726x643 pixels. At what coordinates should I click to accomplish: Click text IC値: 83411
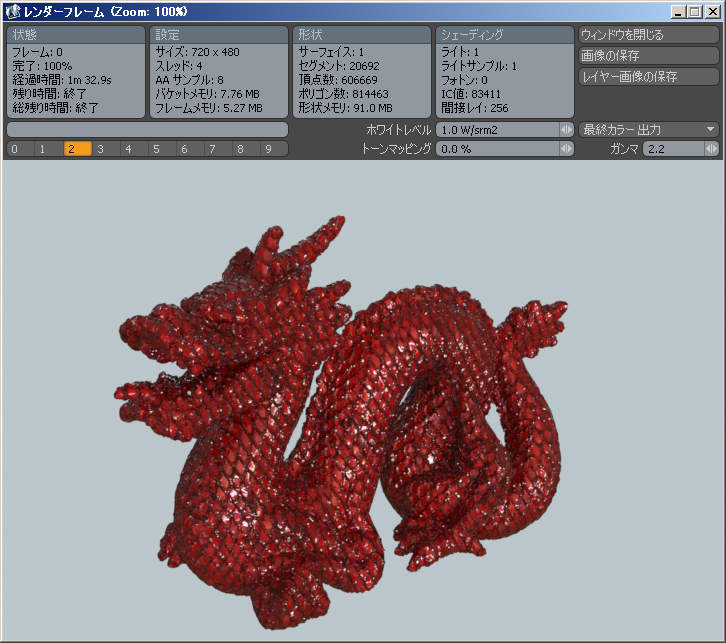(471, 94)
